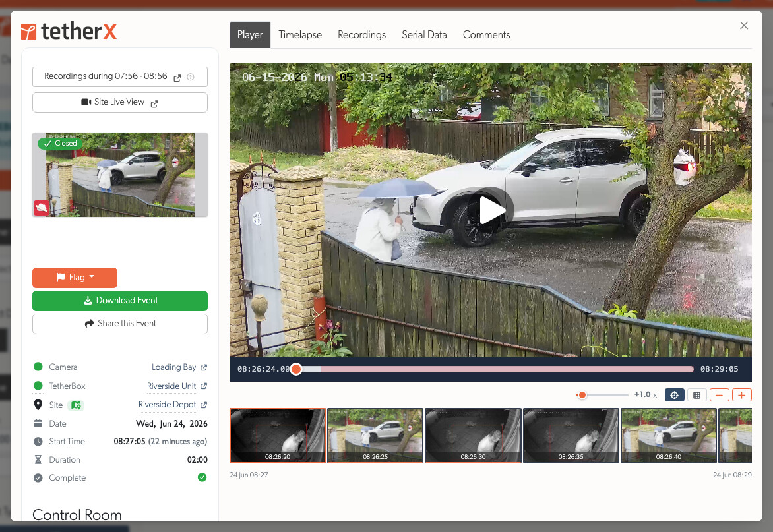The height and width of the screenshot is (532, 773).
Task: Play the video with center play button
Action: click(x=491, y=210)
